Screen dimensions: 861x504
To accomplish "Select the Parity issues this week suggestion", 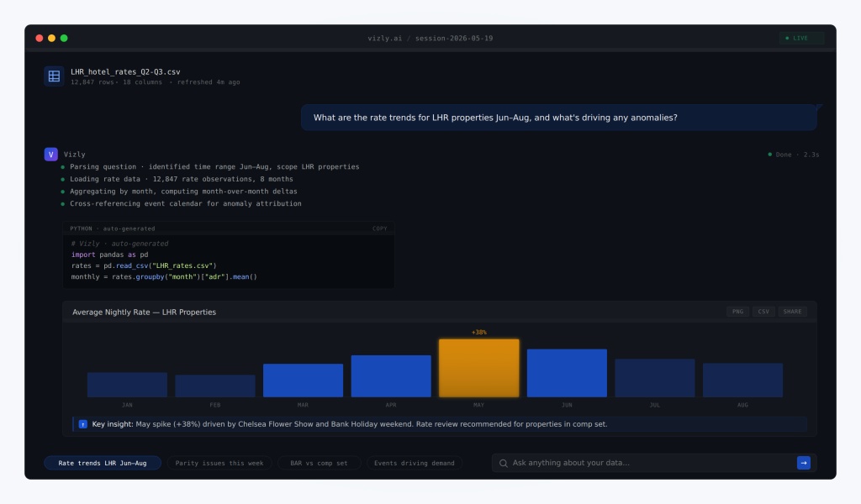I will coord(219,463).
